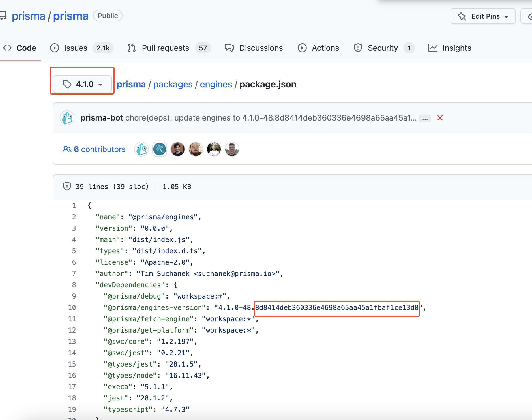Click the Code angle-brackets icon
The height and width of the screenshot is (420, 532).
pyautogui.click(x=7, y=48)
